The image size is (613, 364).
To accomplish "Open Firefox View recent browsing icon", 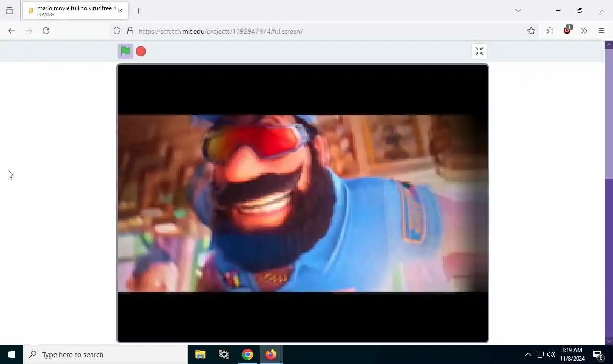I will pyautogui.click(x=10, y=11).
